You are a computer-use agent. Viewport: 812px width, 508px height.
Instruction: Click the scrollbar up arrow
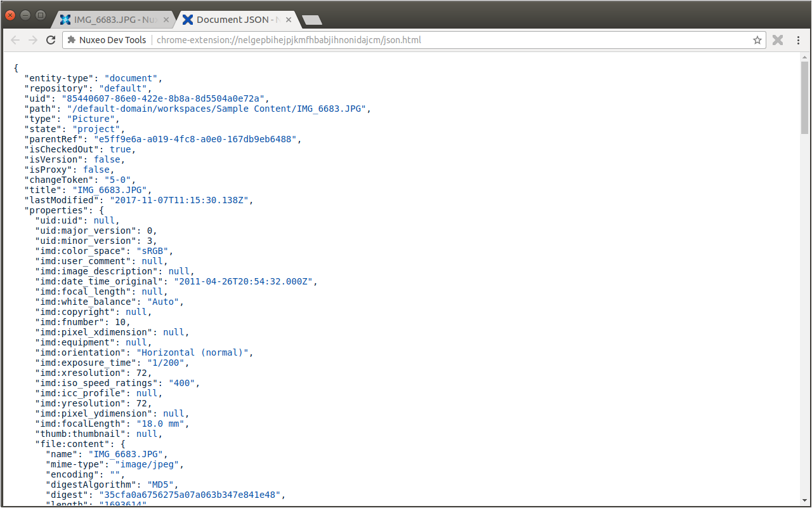point(805,57)
